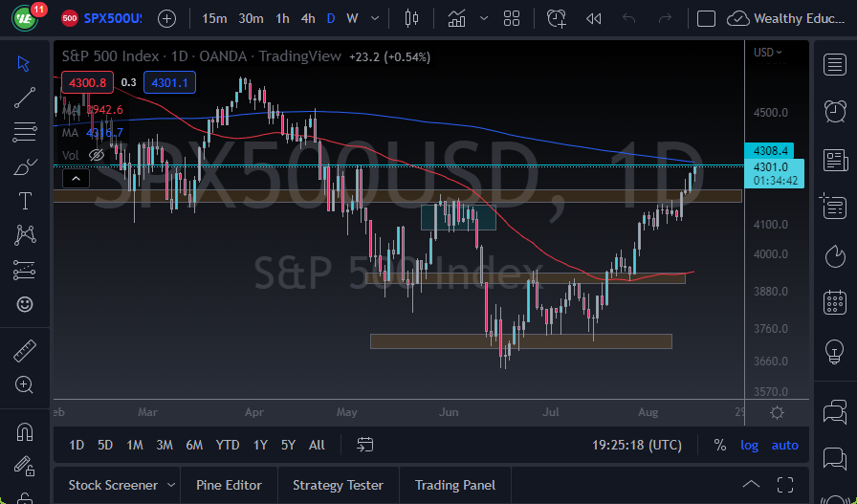
Task: Toggle auto scale for the chart
Action: pyautogui.click(x=785, y=445)
